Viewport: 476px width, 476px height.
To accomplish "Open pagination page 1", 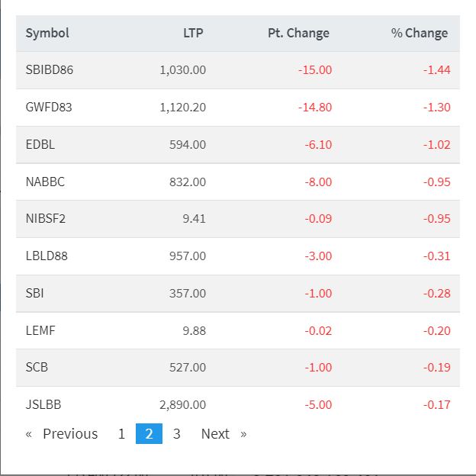I will (x=121, y=434).
